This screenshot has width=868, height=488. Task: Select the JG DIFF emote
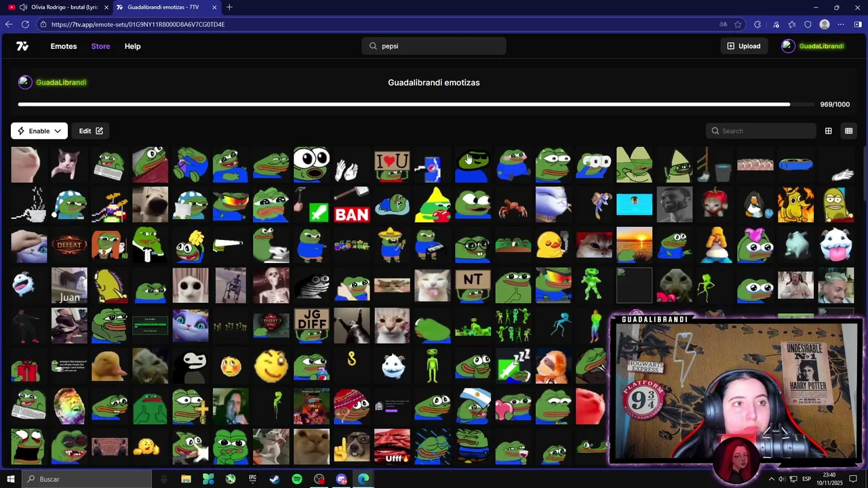click(x=311, y=325)
